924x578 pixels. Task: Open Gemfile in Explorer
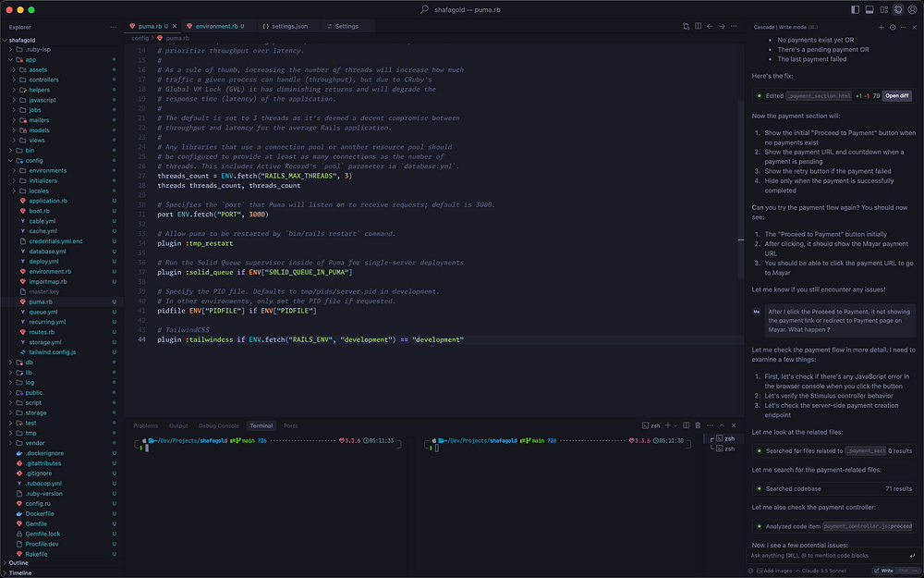[62, 523]
